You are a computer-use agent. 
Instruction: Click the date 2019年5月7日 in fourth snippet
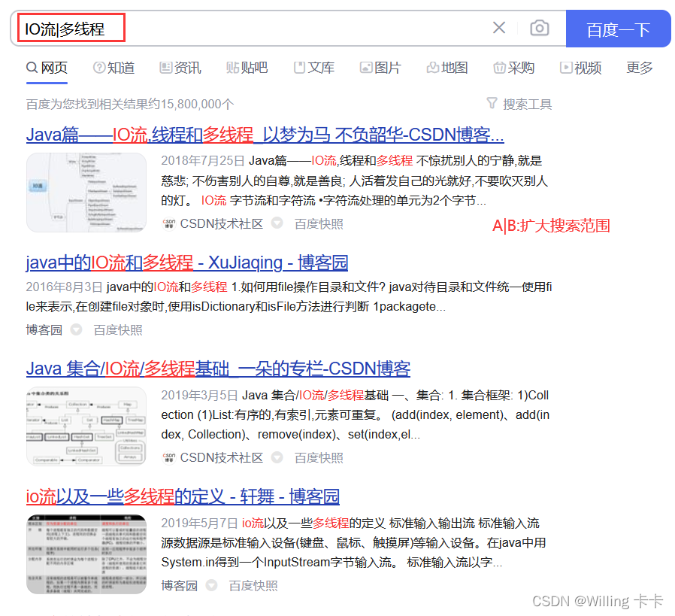pos(200,523)
